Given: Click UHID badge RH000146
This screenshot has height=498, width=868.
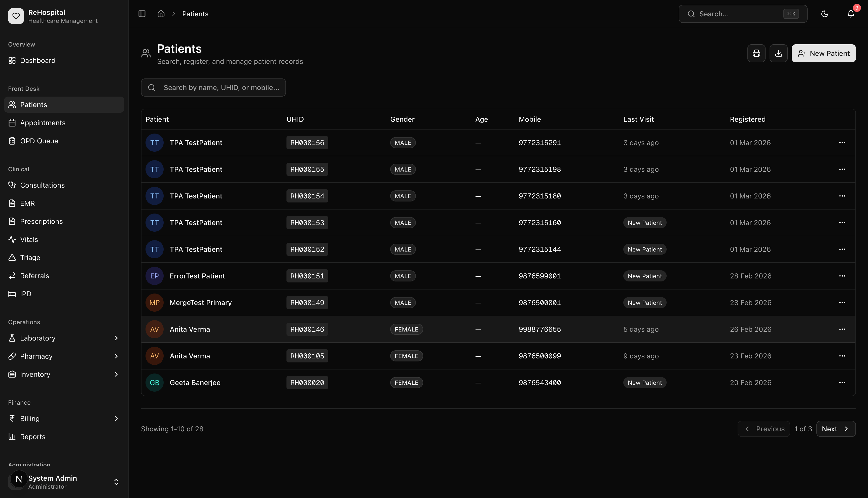Looking at the screenshot, I should point(307,329).
